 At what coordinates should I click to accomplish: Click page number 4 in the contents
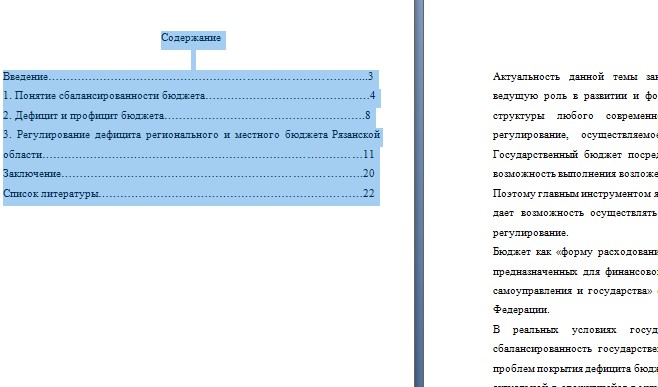click(372, 96)
